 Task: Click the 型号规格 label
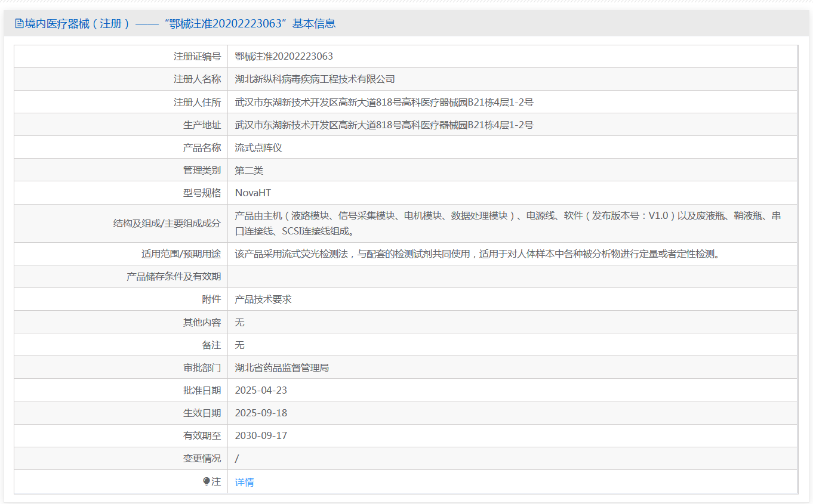[x=202, y=193]
